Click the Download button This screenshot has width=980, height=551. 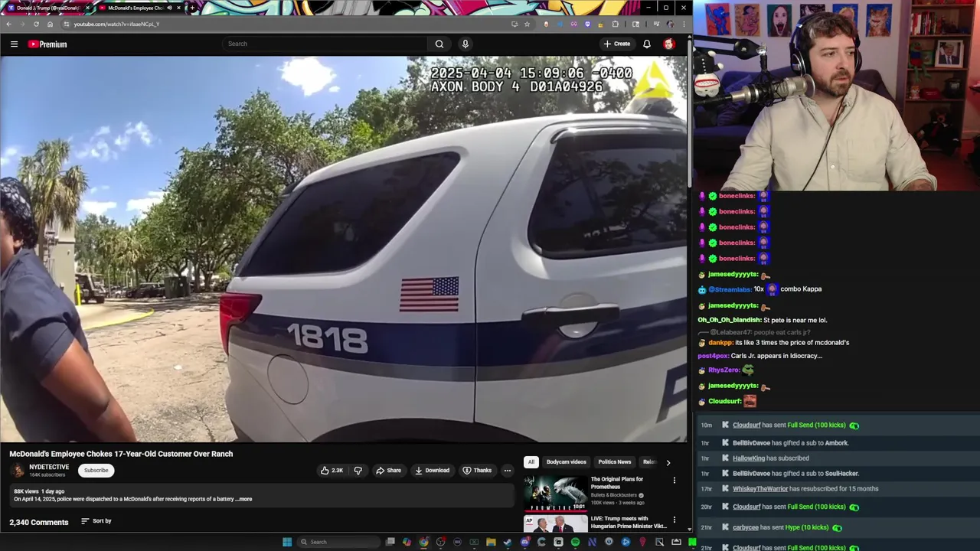click(x=432, y=470)
